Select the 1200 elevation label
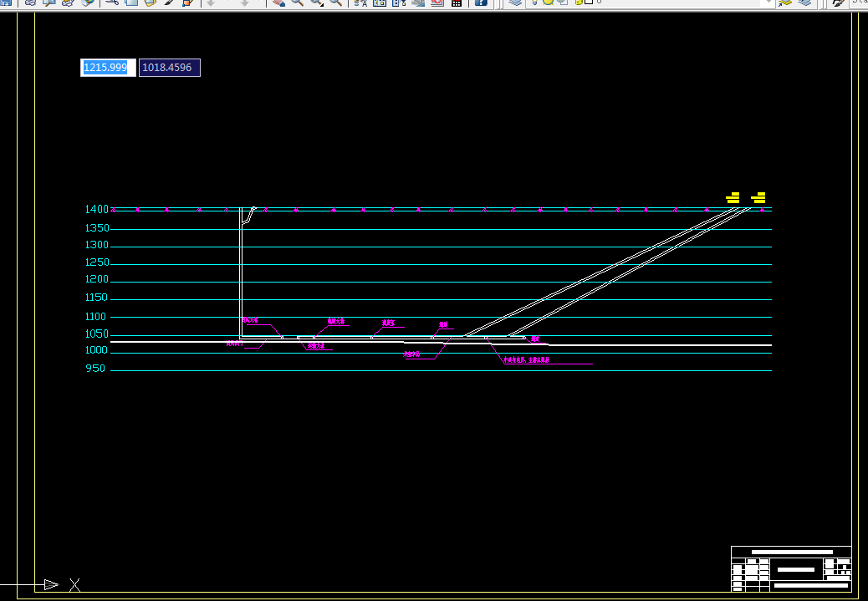 click(97, 279)
